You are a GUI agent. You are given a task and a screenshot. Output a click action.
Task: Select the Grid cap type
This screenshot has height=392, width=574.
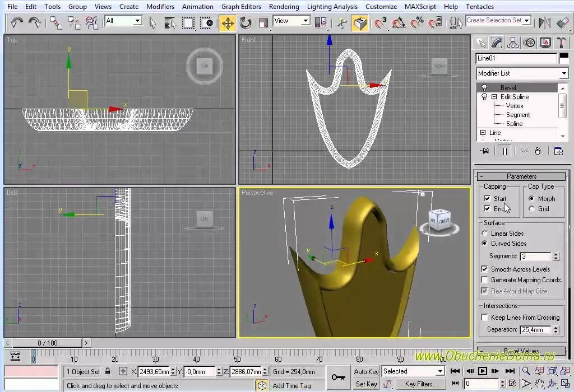point(531,208)
